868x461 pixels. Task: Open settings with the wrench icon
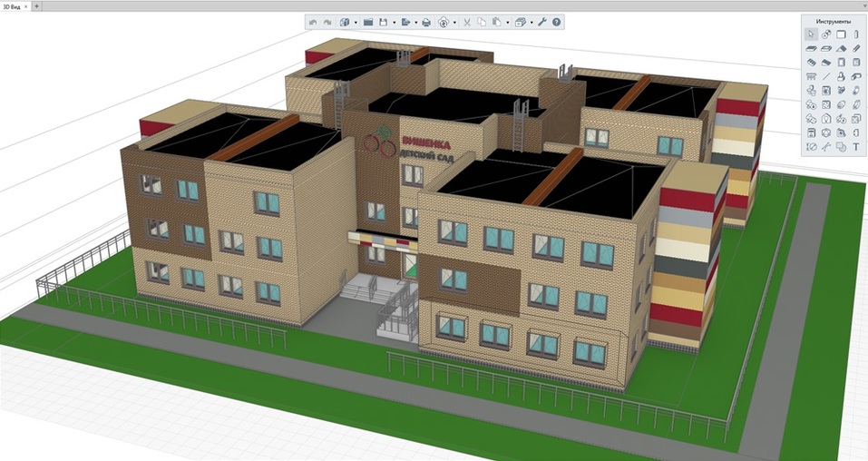[542, 22]
